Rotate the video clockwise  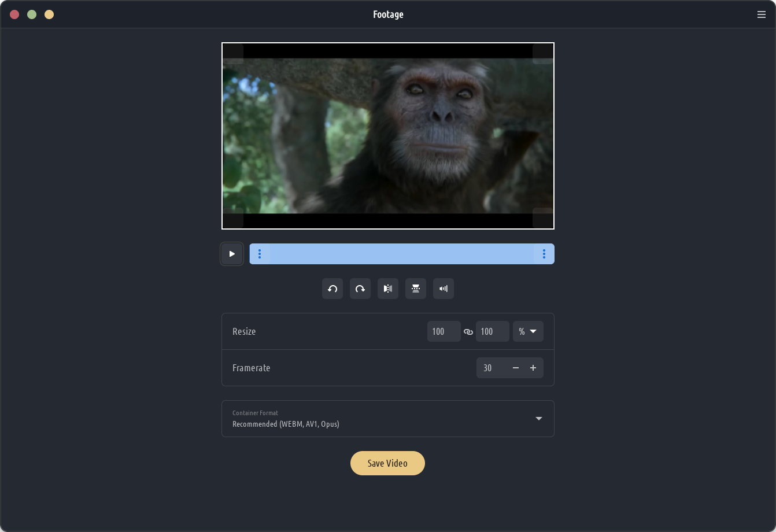coord(360,289)
